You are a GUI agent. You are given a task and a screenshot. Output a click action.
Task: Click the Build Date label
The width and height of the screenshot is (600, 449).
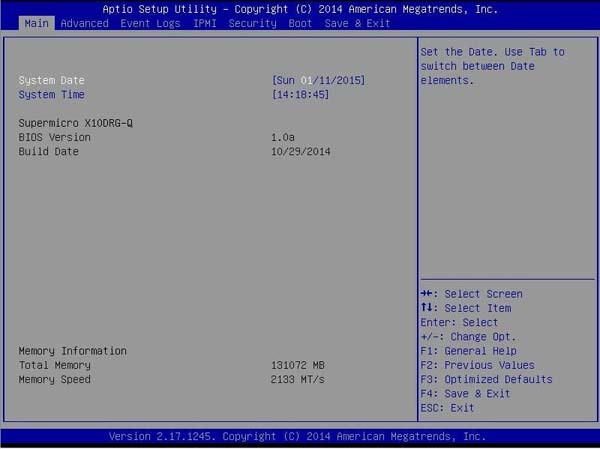[x=49, y=152]
